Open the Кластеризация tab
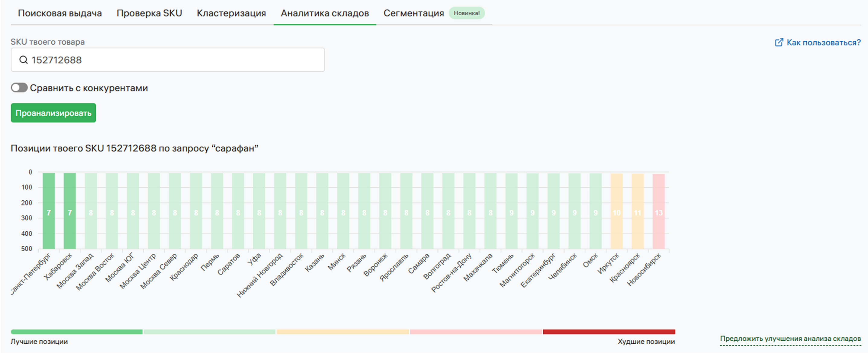This screenshot has width=868, height=353. (231, 13)
